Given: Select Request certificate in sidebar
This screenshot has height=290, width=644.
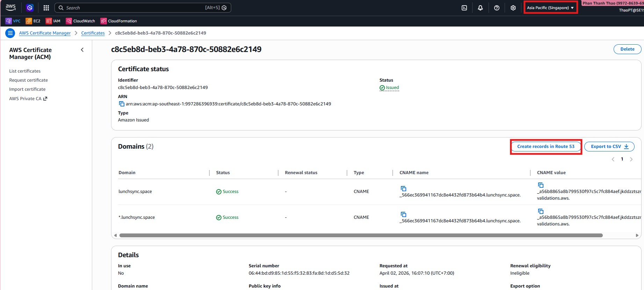Looking at the screenshot, I should pyautogui.click(x=28, y=80).
